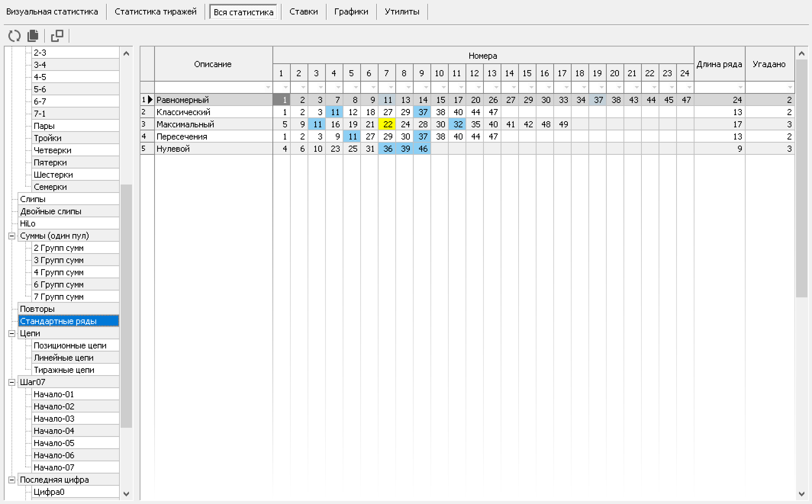Viewport: 812px width, 504px height.
Task: Open the Длина ряда filter dropdown
Action: point(740,87)
